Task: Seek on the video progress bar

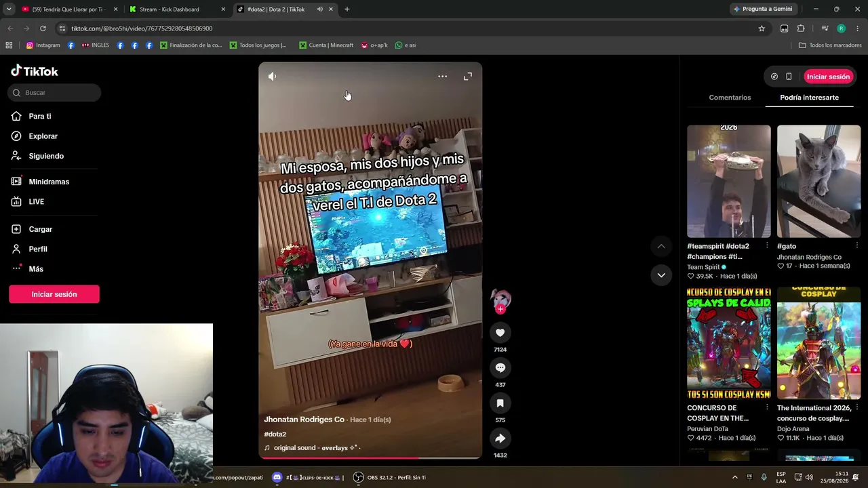Action: coord(370,457)
